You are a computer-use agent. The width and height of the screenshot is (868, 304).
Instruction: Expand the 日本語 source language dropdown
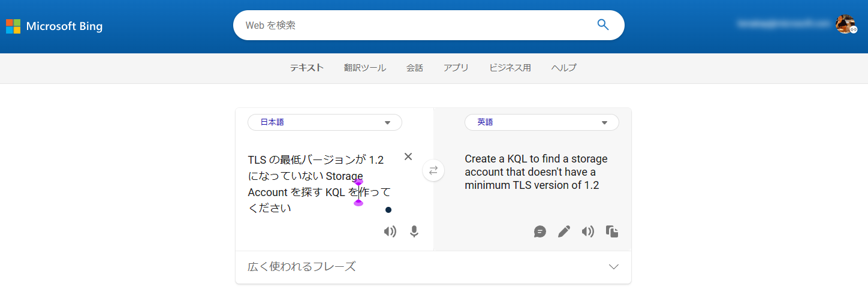click(x=325, y=122)
